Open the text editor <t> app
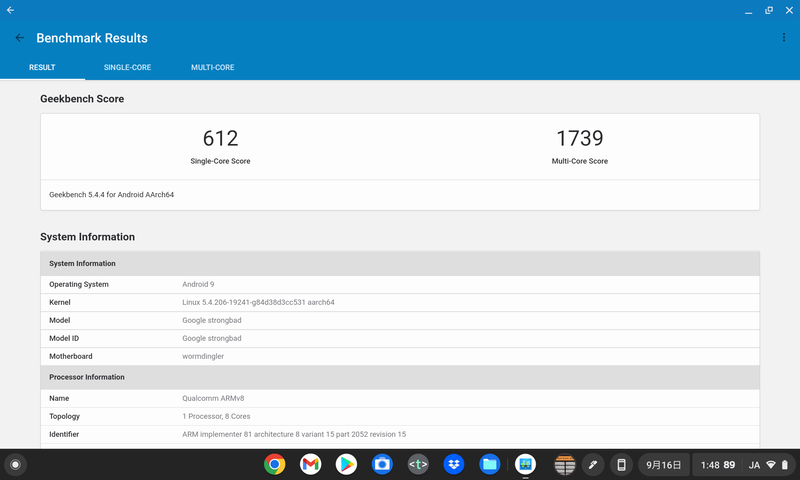This screenshot has height=480, width=800. tap(418, 465)
